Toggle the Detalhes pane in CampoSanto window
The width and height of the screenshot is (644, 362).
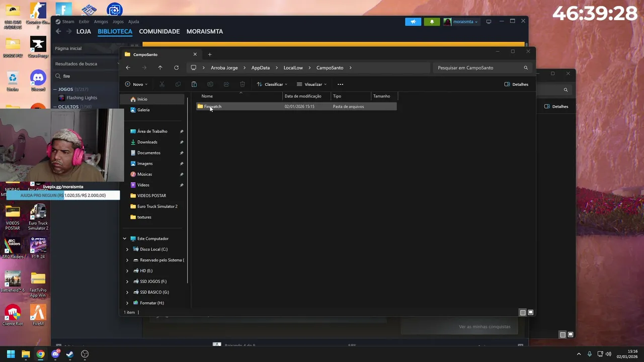516,84
